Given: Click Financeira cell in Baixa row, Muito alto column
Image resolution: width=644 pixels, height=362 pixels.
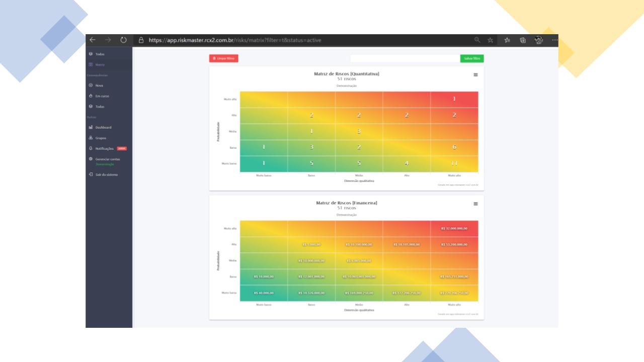Looking at the screenshot, I should pyautogui.click(x=454, y=277).
